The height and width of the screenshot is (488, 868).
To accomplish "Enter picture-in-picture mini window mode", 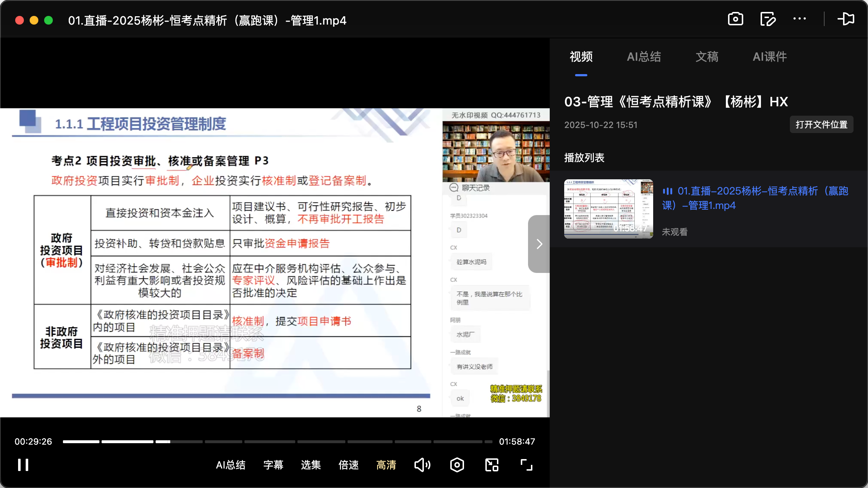I will pos(491,465).
